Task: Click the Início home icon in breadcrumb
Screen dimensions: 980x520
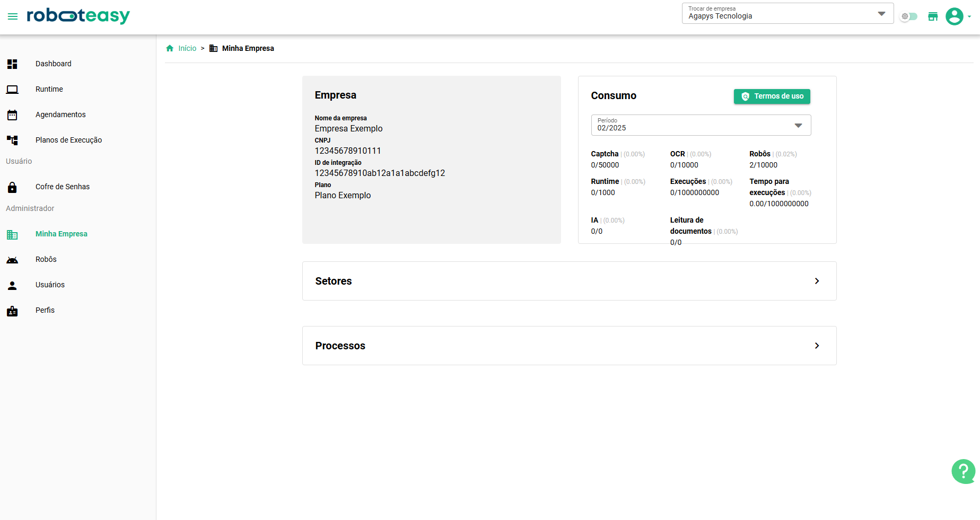Action: pyautogui.click(x=170, y=48)
